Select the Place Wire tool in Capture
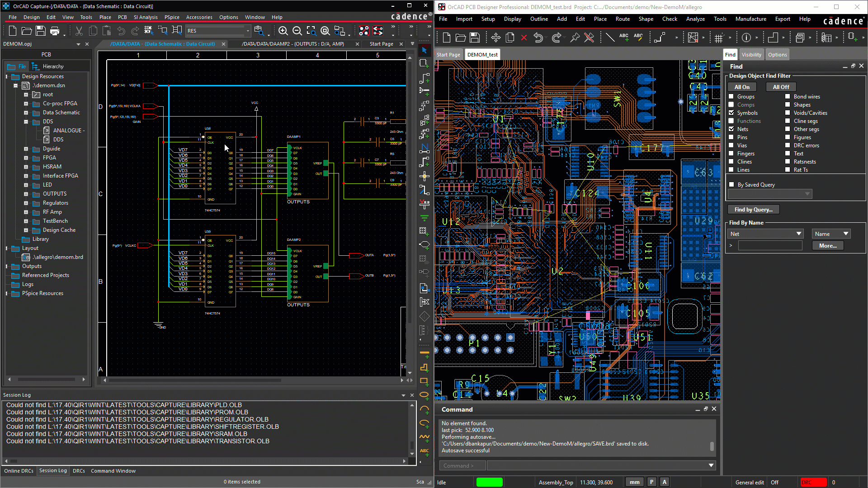 (x=424, y=78)
